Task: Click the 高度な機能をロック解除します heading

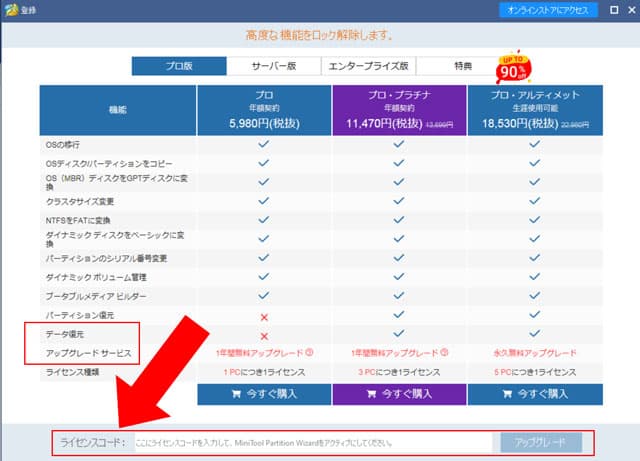Action: click(319, 35)
